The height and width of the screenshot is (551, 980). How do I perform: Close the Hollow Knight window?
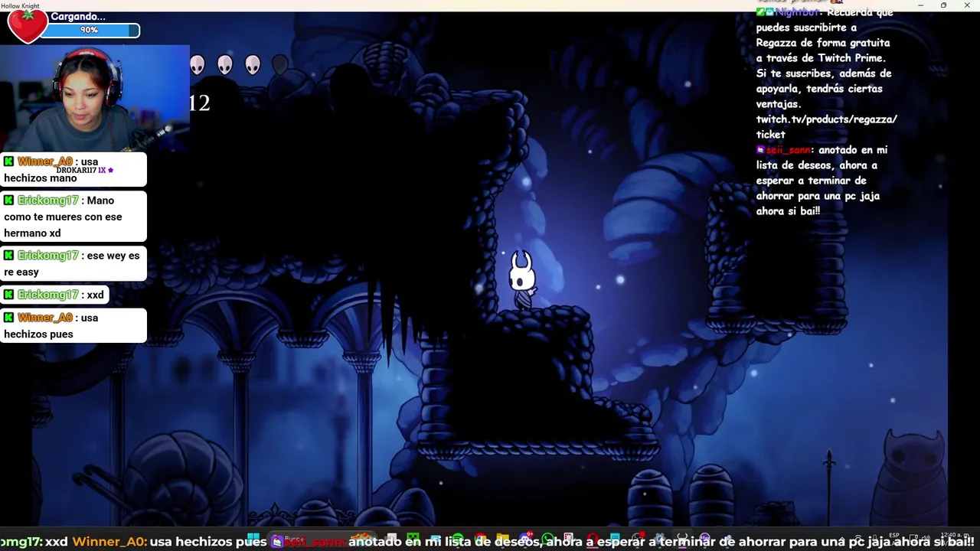(967, 5)
